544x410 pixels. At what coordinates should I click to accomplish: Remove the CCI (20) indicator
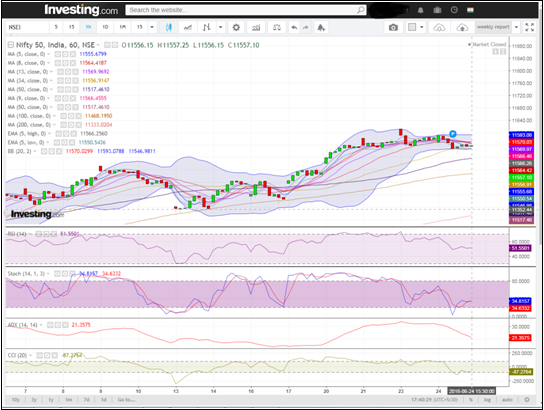tap(54, 356)
